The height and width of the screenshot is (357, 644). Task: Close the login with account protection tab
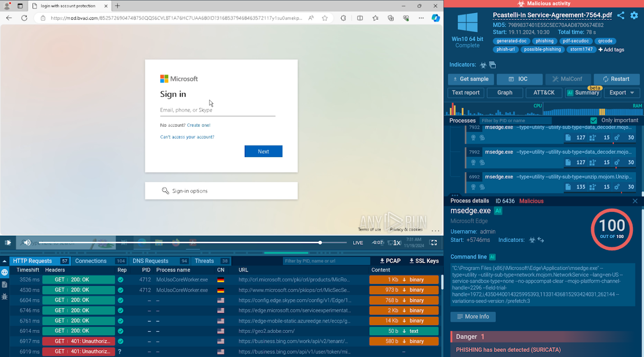pyautogui.click(x=106, y=6)
